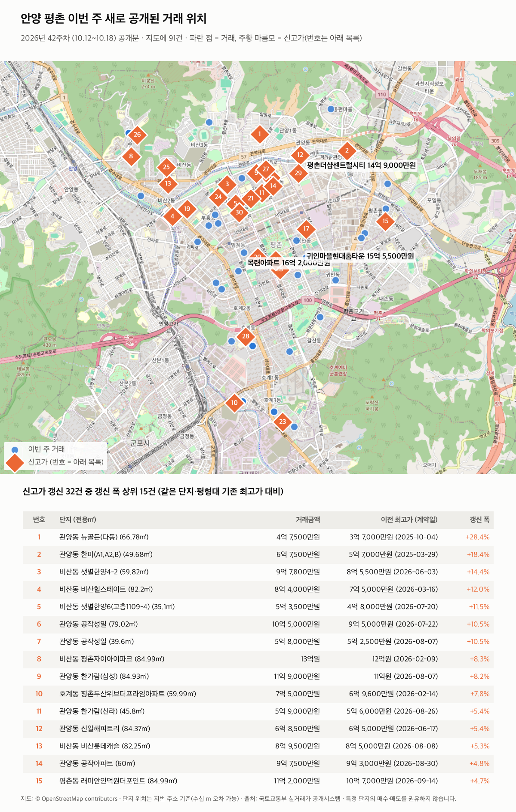
Task: Pick map diamond marker number 13
Action: pos(168,184)
